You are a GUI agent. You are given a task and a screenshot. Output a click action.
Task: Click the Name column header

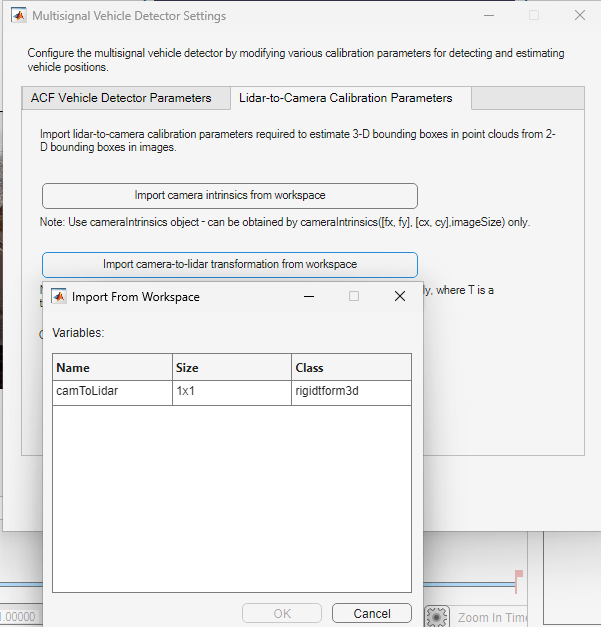(x=112, y=367)
